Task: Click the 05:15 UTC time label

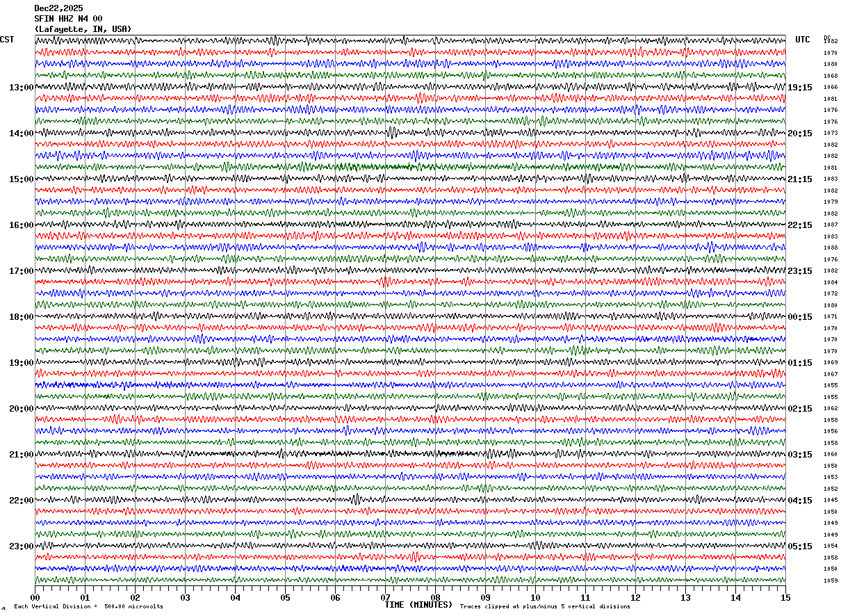Action: point(800,546)
